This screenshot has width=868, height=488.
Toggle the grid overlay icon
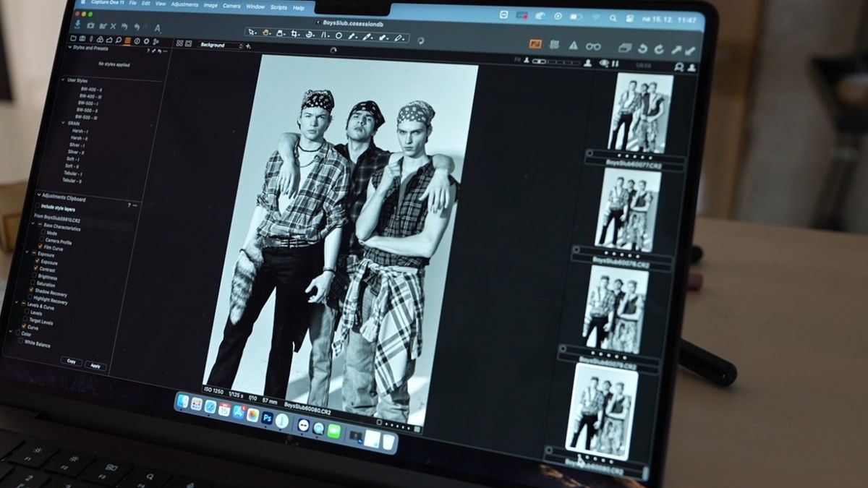tap(554, 45)
